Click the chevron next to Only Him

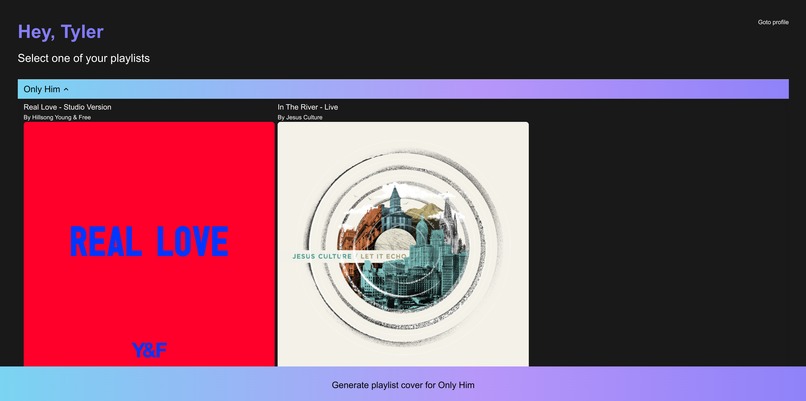tap(66, 89)
